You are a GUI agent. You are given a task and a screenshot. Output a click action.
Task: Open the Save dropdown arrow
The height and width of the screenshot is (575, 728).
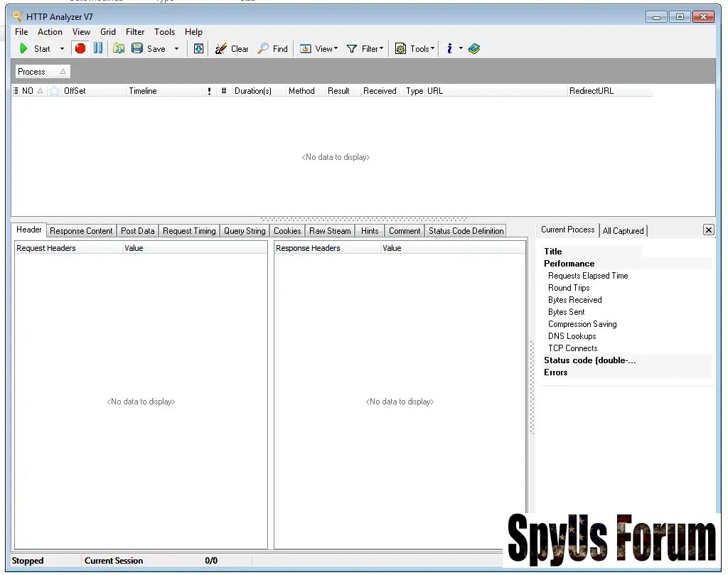pyautogui.click(x=176, y=49)
